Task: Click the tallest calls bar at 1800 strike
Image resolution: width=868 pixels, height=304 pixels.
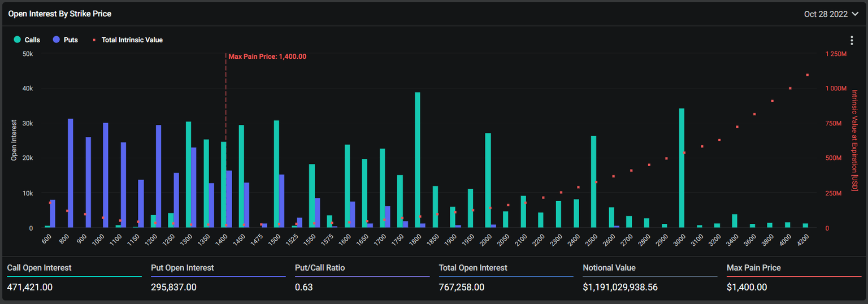Action: click(x=418, y=160)
